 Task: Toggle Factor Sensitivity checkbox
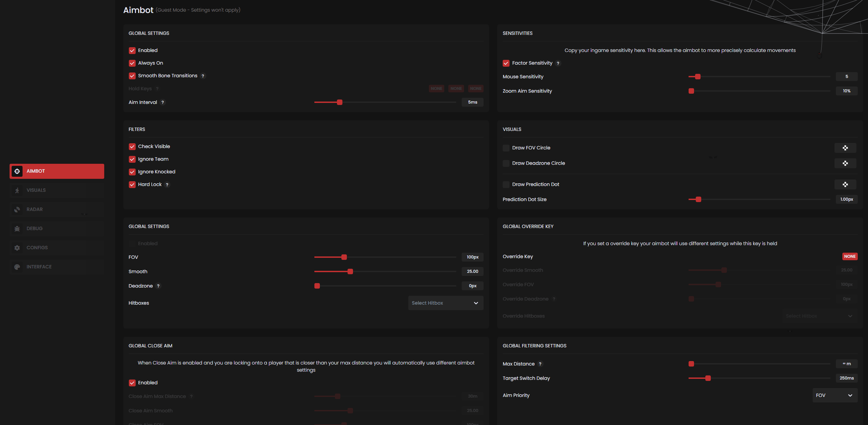(x=506, y=63)
